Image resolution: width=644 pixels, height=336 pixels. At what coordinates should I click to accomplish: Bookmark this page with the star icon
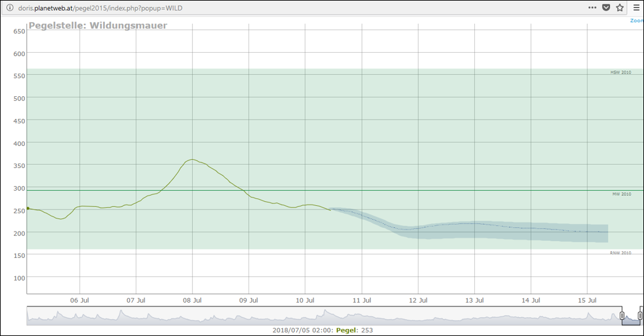(x=619, y=8)
